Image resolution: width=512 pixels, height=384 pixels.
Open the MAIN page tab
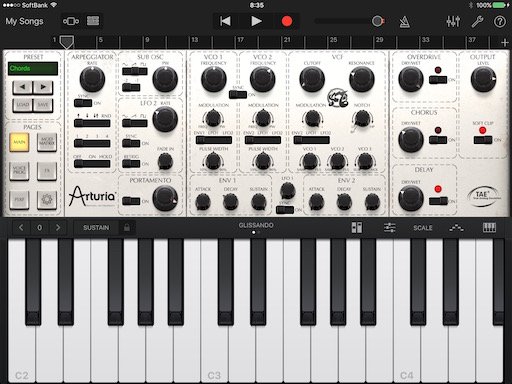(x=19, y=142)
